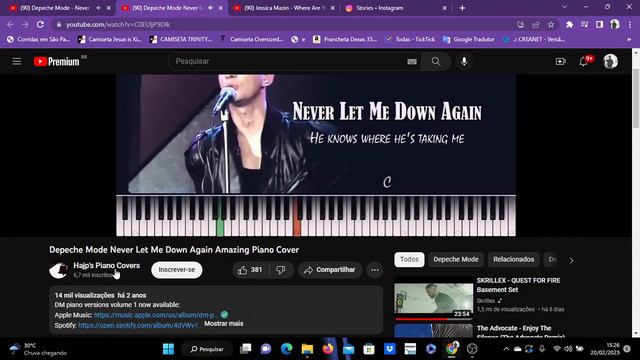Show more category chips arrow
640x360 pixels.
[x=571, y=260]
